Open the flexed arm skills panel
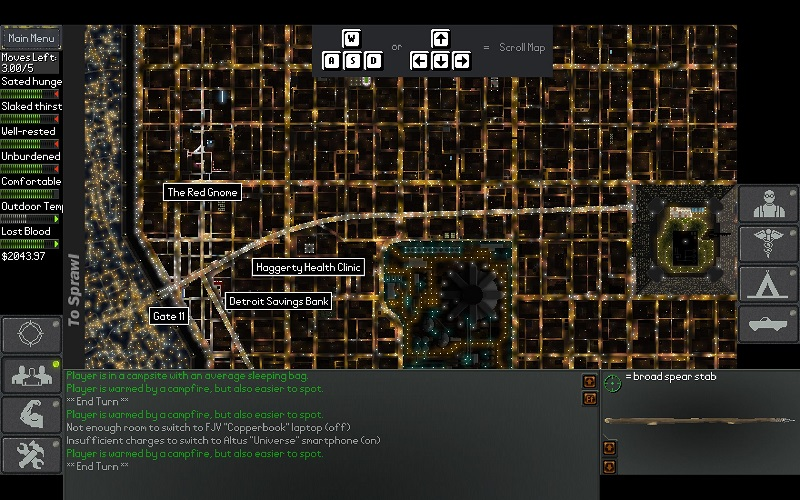 tap(30, 414)
